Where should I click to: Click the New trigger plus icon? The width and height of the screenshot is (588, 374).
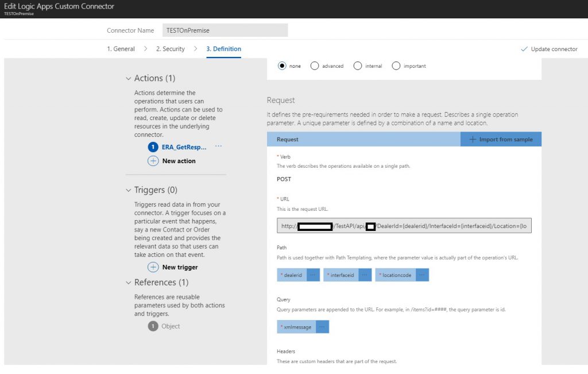[153, 267]
